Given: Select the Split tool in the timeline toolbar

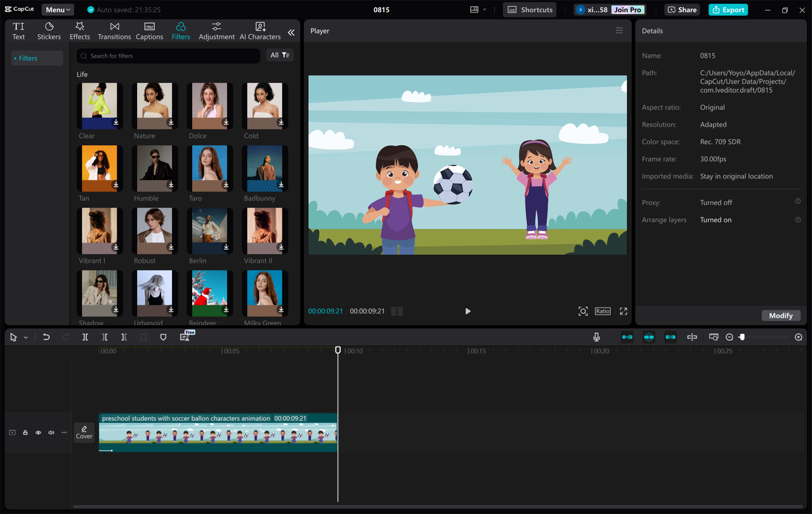Looking at the screenshot, I should (x=85, y=337).
